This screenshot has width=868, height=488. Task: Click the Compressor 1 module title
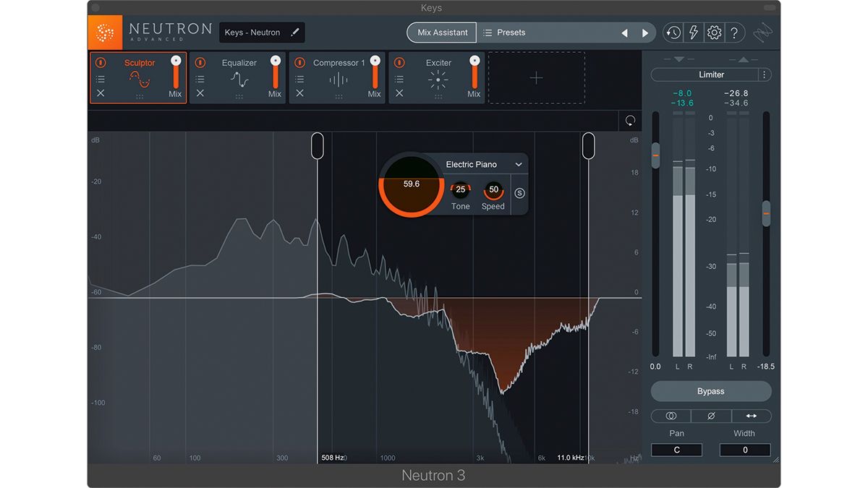[339, 63]
